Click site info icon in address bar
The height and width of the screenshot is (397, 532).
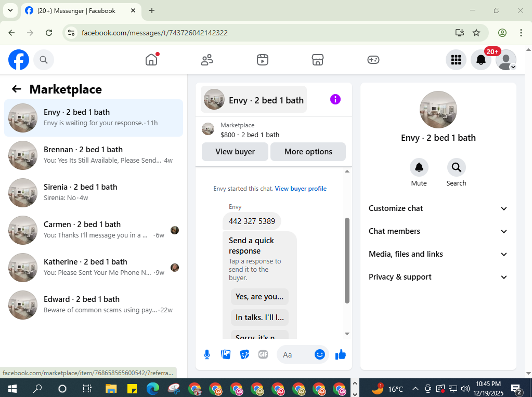(x=71, y=33)
